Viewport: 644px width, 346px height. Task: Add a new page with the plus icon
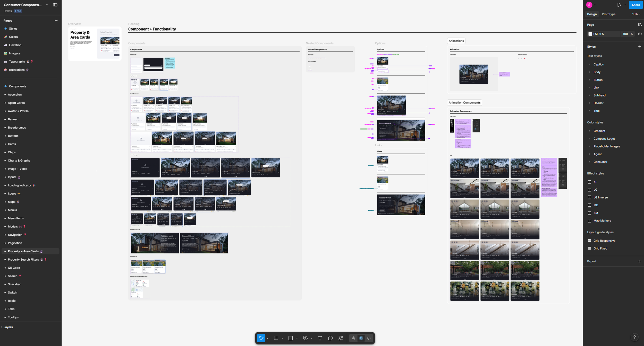(56, 20)
